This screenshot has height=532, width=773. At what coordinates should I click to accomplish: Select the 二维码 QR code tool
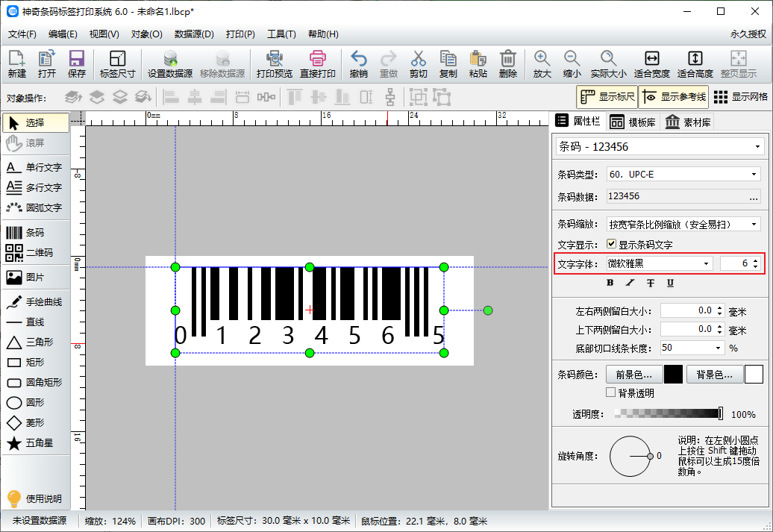36,252
